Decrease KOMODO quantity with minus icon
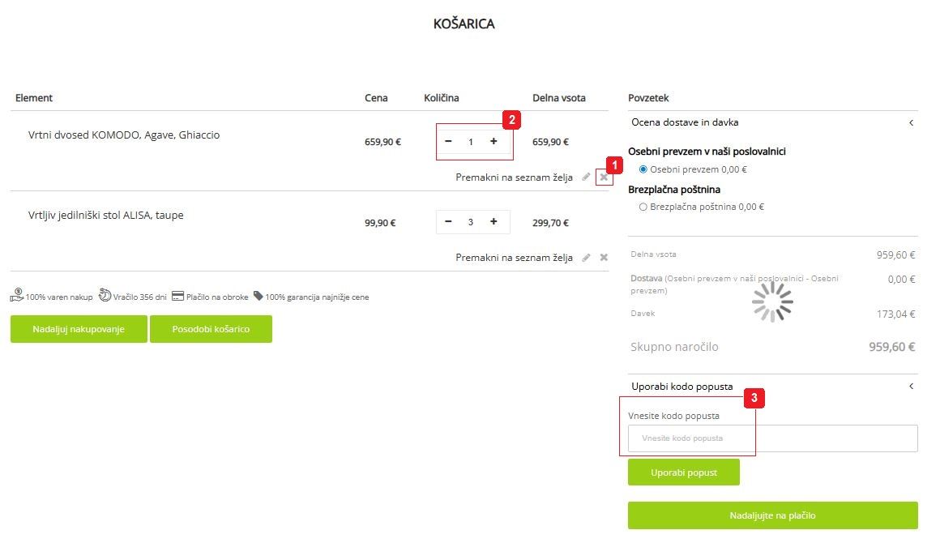 (448, 142)
